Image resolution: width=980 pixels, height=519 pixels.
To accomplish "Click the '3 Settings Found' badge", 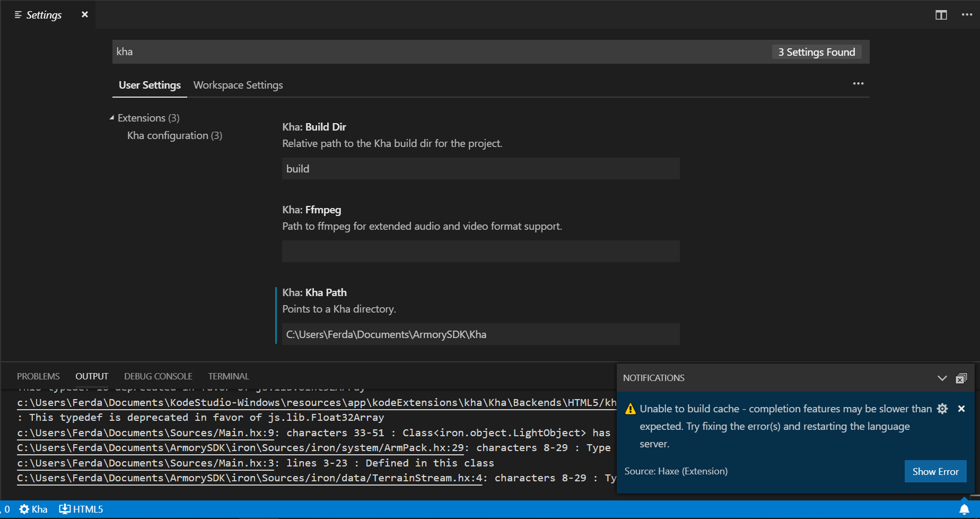I will pyautogui.click(x=817, y=52).
